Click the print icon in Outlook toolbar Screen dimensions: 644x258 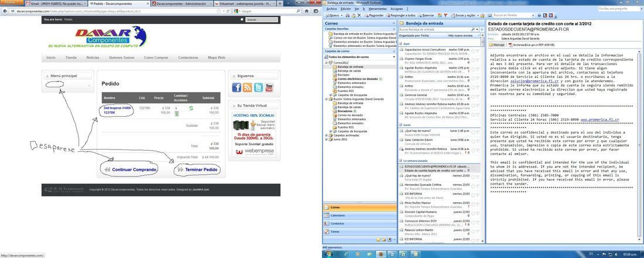[x=347, y=15]
